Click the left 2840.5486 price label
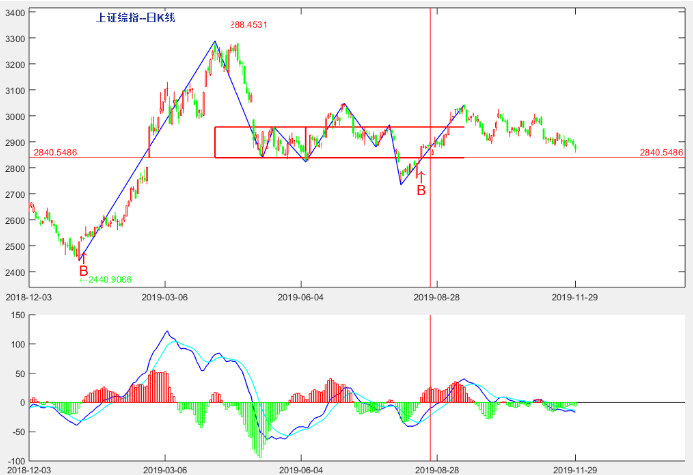This screenshot has height=475, width=693. click(57, 153)
